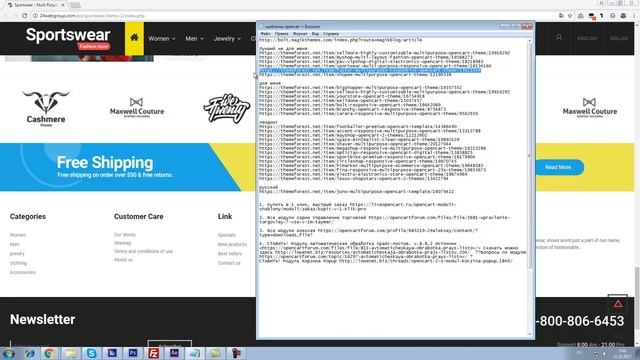The width and height of the screenshot is (640, 360).
Task: Click the extension icon with red badge
Action: click(x=592, y=16)
